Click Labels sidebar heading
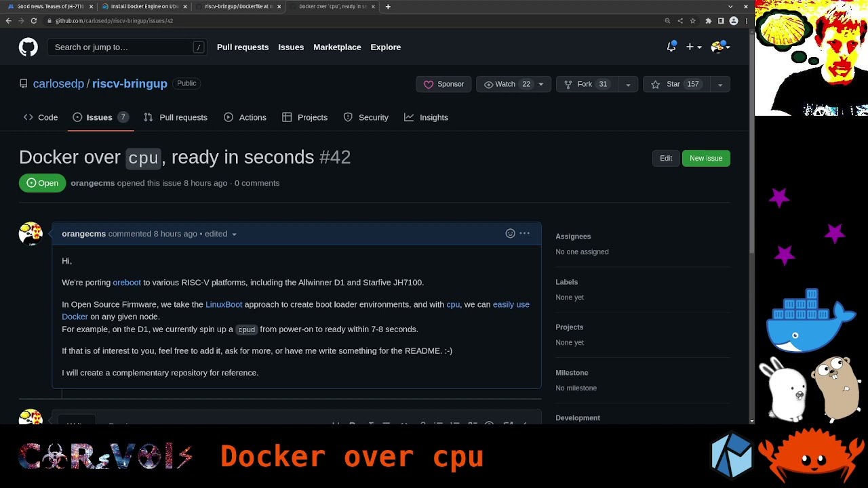 pos(566,282)
